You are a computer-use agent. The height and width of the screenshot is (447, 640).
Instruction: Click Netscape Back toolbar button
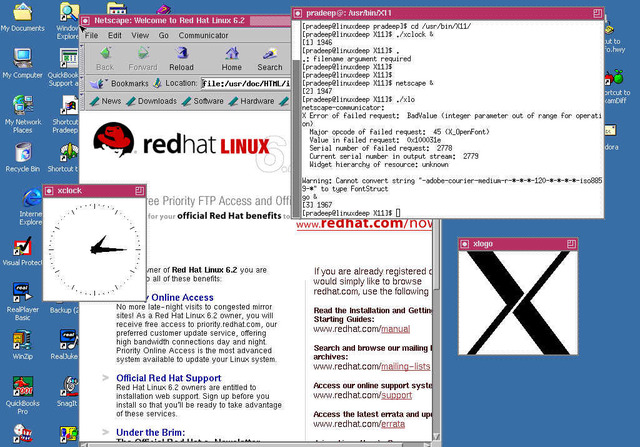[105, 58]
